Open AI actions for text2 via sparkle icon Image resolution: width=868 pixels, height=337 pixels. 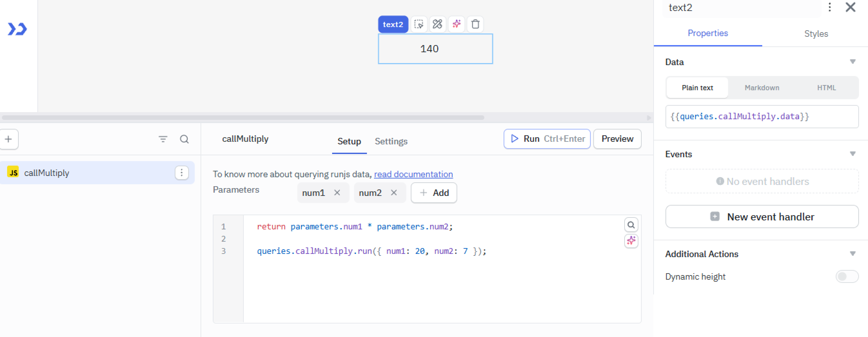[x=456, y=24]
